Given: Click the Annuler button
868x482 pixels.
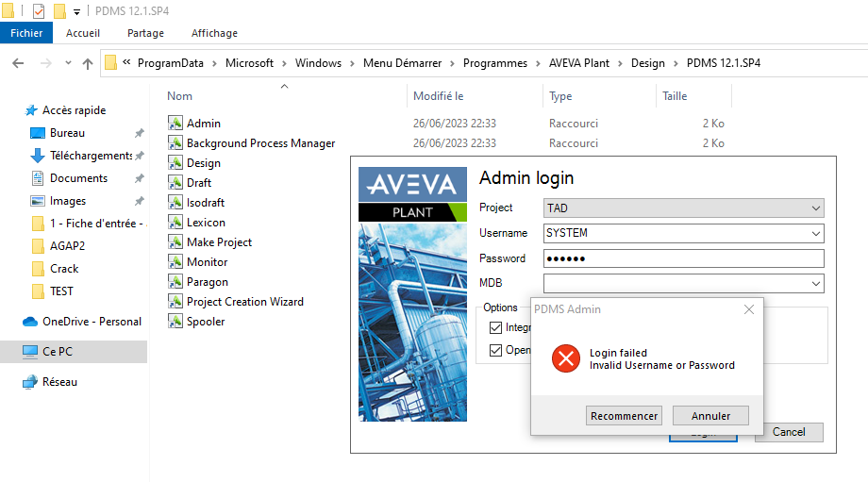Looking at the screenshot, I should pyautogui.click(x=710, y=416).
